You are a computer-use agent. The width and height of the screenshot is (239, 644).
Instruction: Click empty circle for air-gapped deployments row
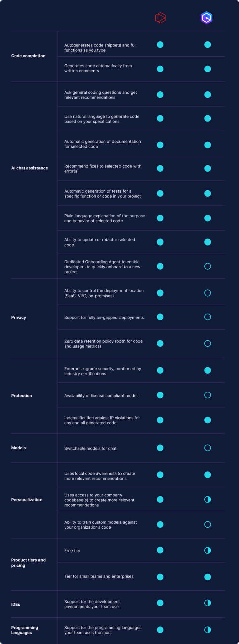tap(208, 317)
